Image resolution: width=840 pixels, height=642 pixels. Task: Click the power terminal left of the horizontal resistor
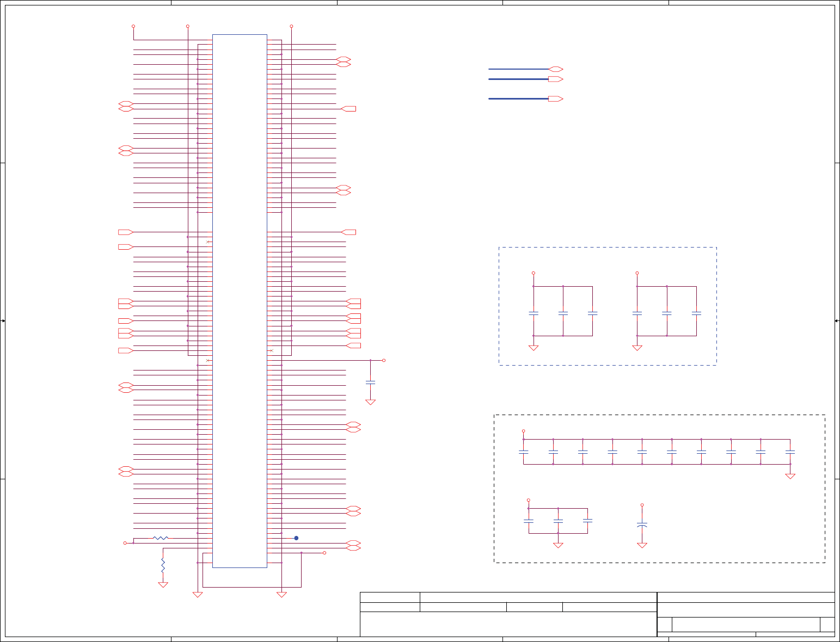125,543
